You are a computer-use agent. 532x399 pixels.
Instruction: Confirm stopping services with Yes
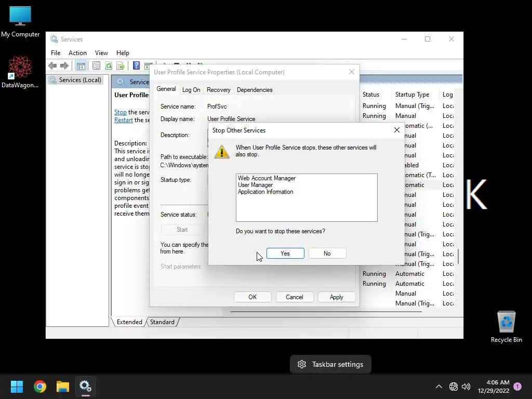click(285, 254)
